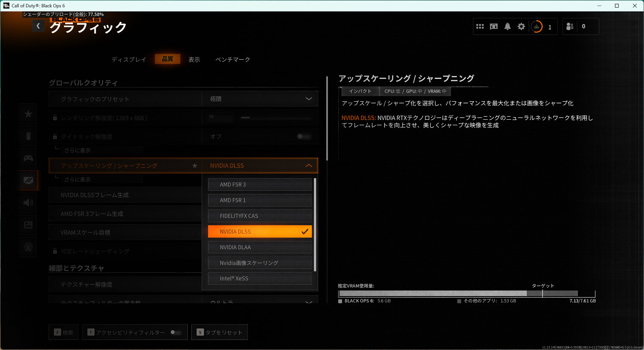Click the その他のアプリ: 1.53 GB legend

487,301
